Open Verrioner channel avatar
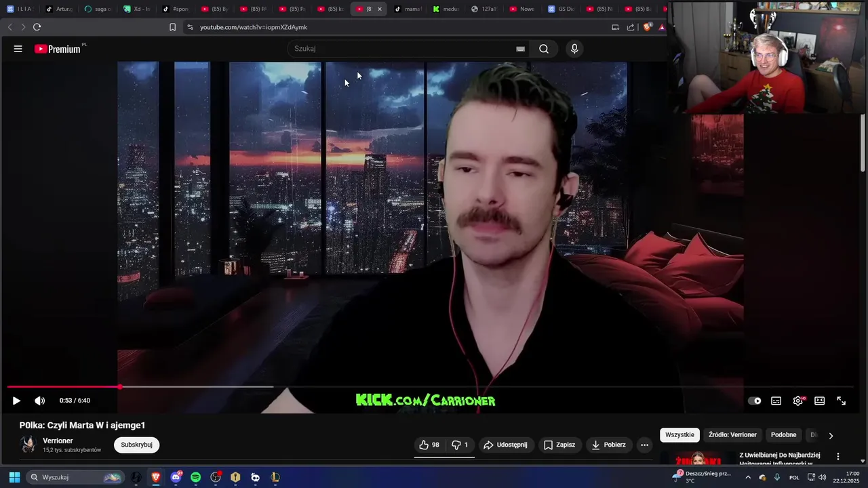This screenshot has width=868, height=488. point(28,445)
